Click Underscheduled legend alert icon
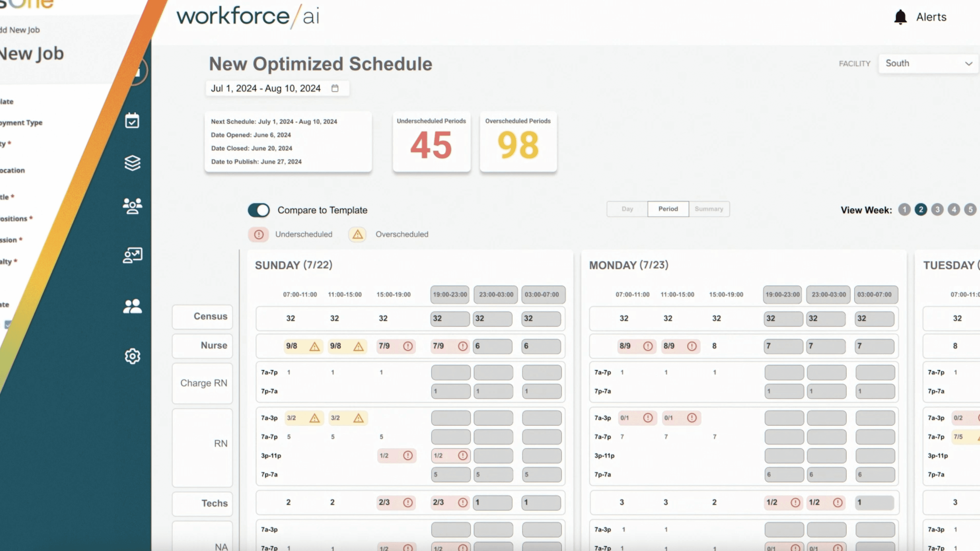The image size is (980, 551). tap(259, 235)
